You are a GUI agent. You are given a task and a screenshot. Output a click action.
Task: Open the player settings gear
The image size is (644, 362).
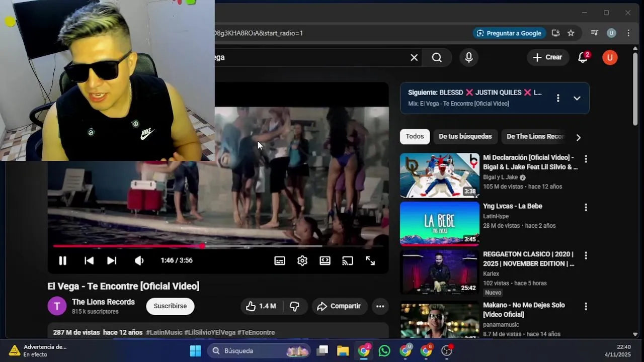302,260
